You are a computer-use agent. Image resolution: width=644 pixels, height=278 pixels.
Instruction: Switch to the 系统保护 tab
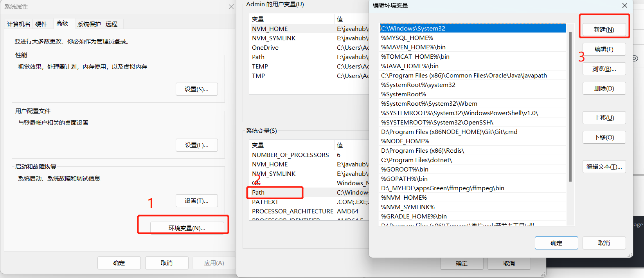click(x=89, y=24)
